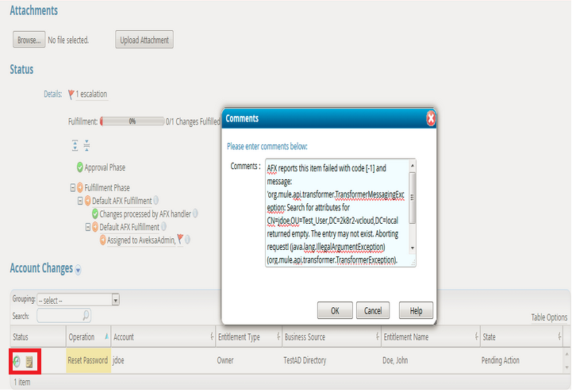Open Help from the Comments dialog
Image resolution: width=572 pixels, height=392 pixels.
pyautogui.click(x=416, y=310)
